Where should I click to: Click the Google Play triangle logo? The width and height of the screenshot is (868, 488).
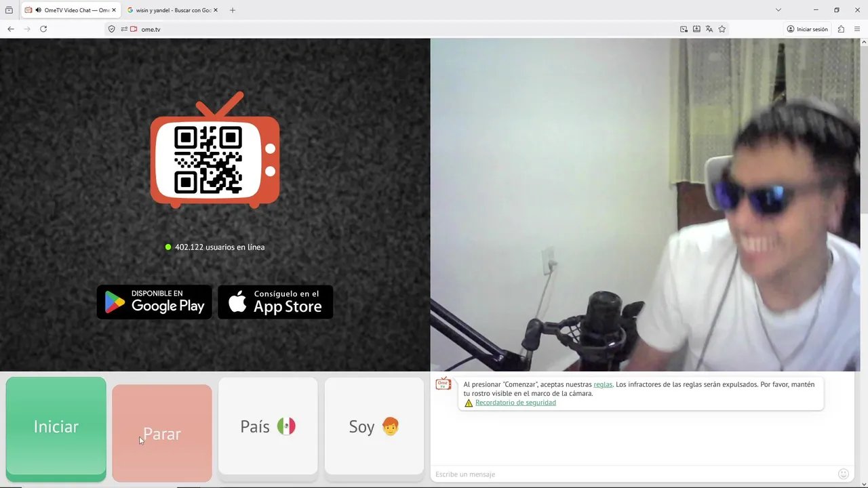pos(115,302)
